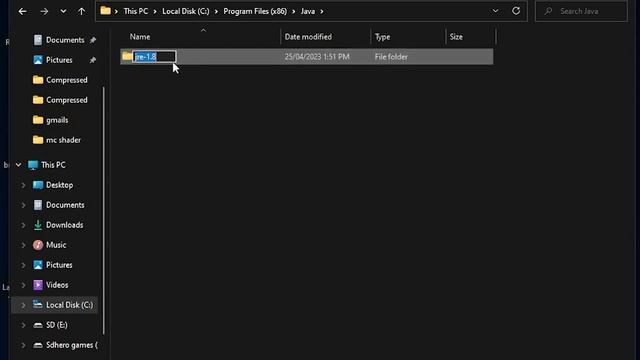Select the jre-1.8 folder icon

(x=127, y=56)
